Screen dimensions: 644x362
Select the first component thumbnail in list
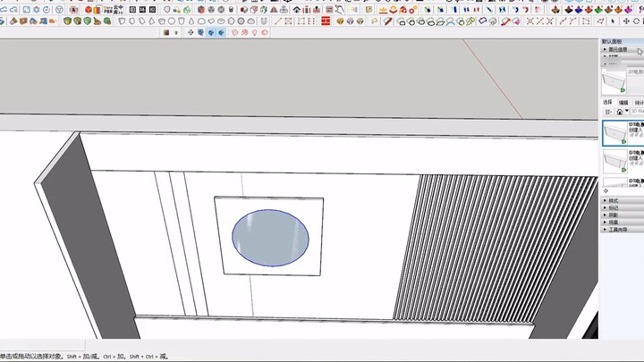pos(614,133)
